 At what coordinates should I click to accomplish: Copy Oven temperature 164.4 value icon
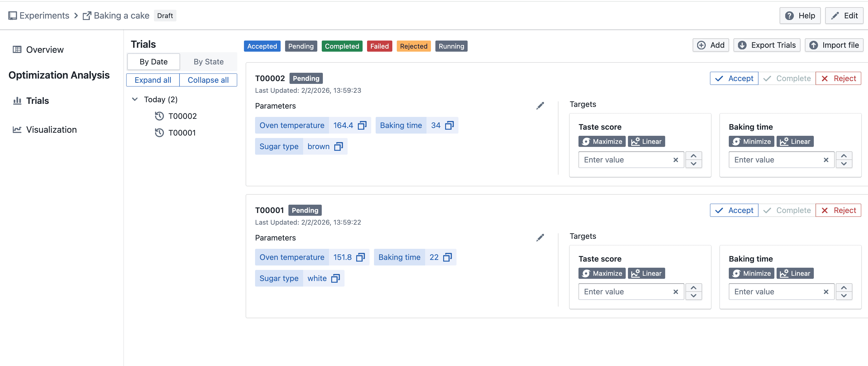(x=362, y=125)
